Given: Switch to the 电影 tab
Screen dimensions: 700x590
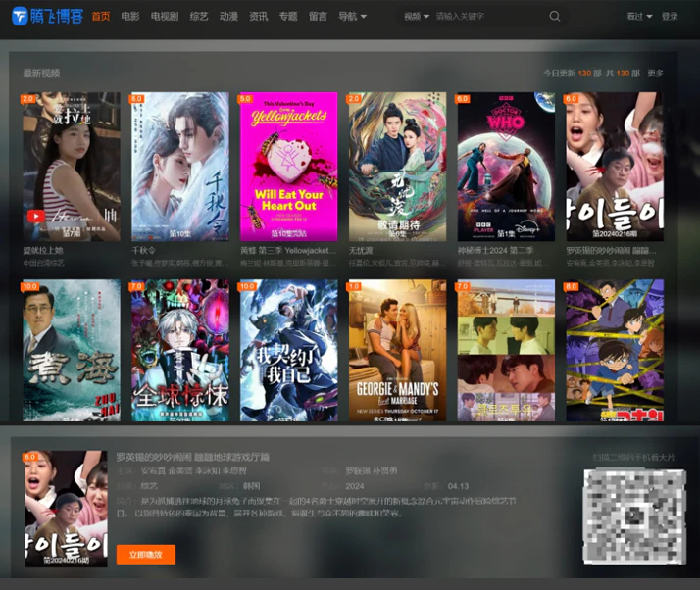Looking at the screenshot, I should coord(130,17).
